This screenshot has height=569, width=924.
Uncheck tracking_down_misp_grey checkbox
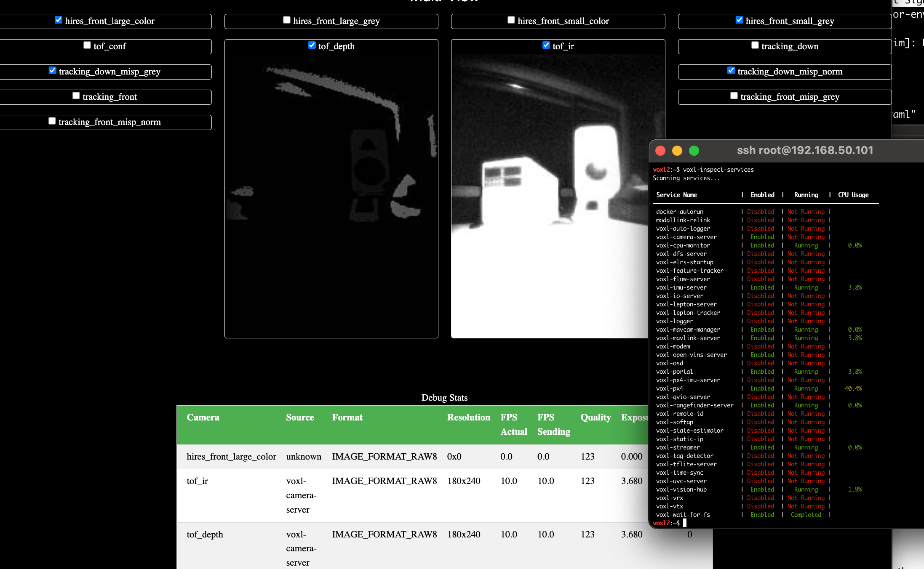click(53, 70)
